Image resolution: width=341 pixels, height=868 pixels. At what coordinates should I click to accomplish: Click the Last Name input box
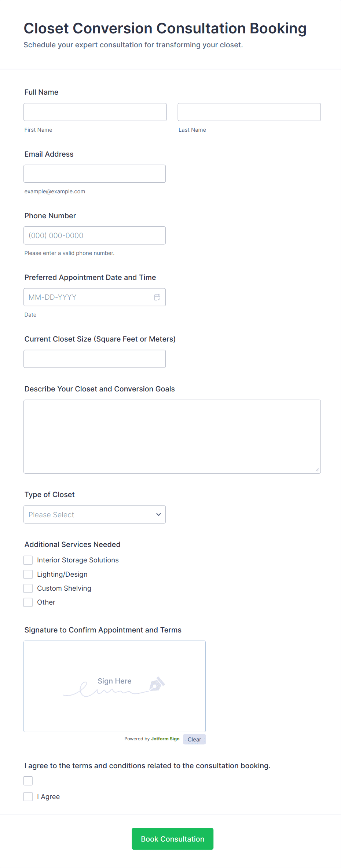tap(249, 112)
